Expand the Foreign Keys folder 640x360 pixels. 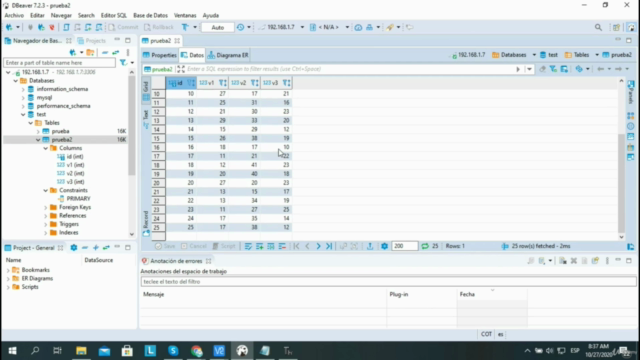click(x=45, y=207)
